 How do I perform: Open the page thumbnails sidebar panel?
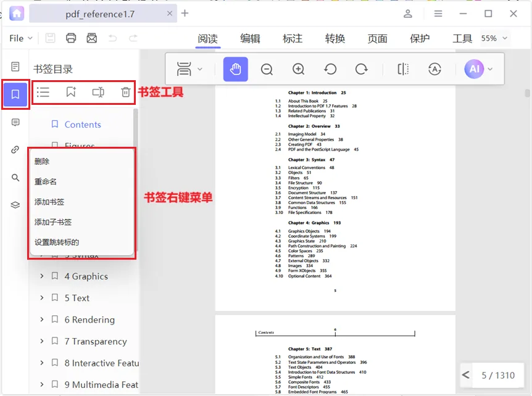(x=15, y=67)
